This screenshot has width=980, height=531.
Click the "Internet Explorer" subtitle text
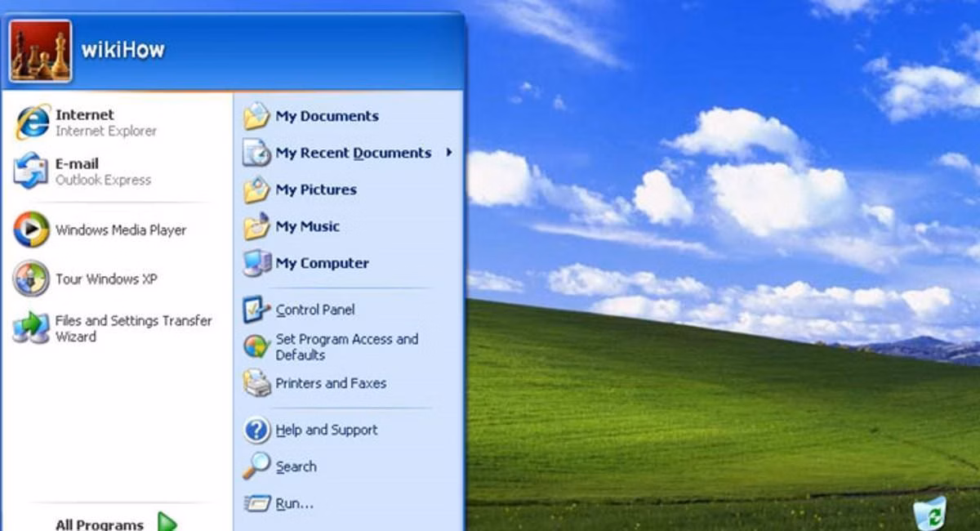pos(106,131)
